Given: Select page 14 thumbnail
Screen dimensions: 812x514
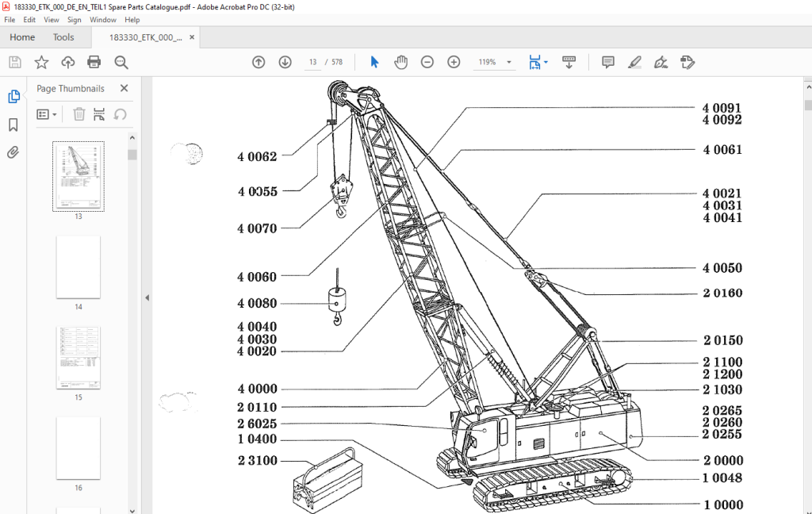Looking at the screenshot, I should click(79, 267).
